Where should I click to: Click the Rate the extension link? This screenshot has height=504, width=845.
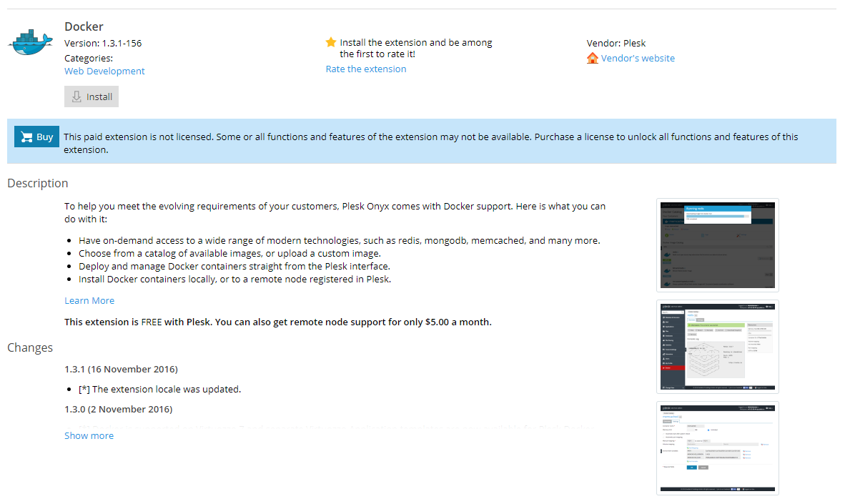365,69
